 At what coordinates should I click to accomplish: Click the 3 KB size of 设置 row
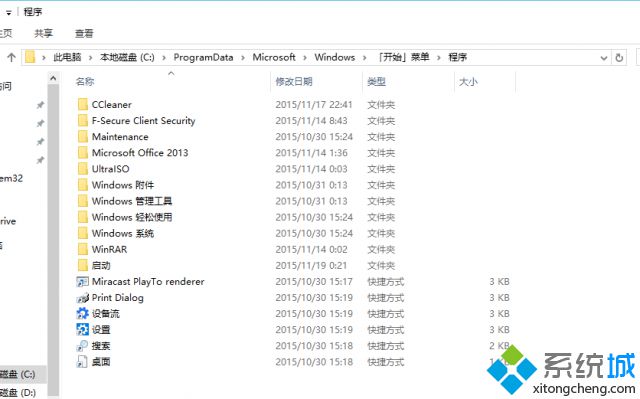pos(499,329)
